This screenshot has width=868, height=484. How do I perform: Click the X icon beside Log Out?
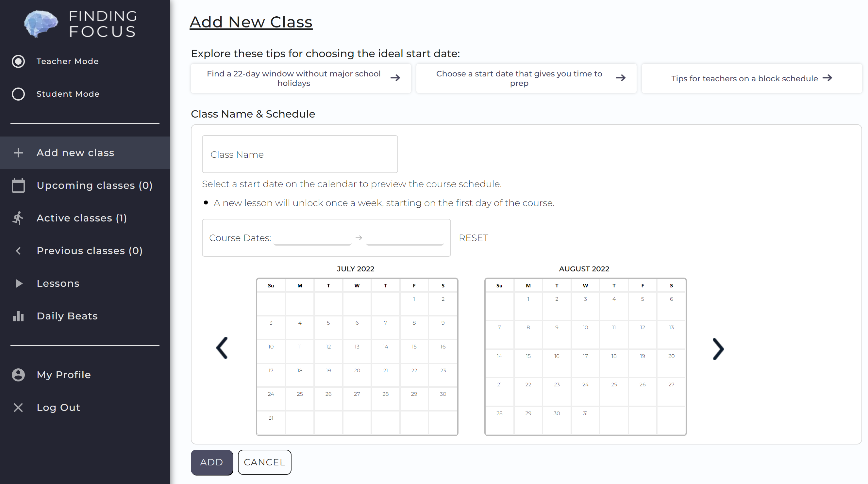pyautogui.click(x=18, y=407)
